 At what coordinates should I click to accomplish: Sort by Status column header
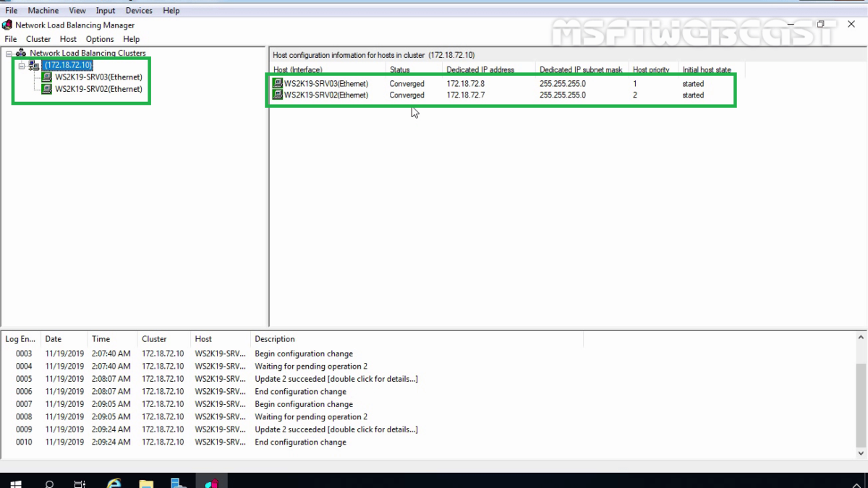(x=414, y=70)
